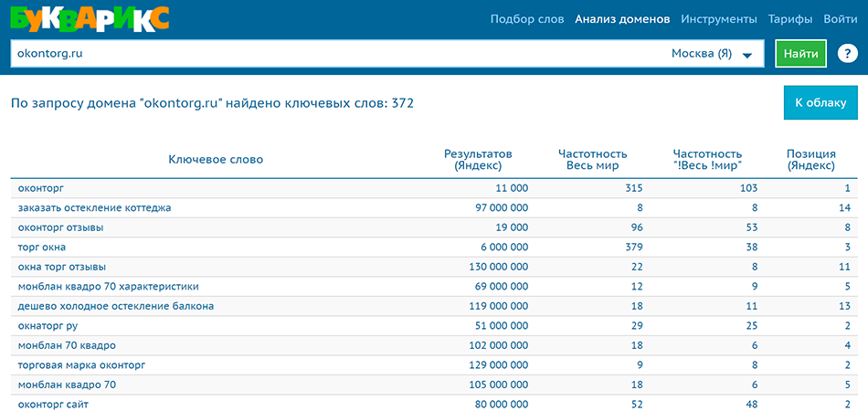Image resolution: width=868 pixels, height=411 pixels.
Task: Click results value 130 000 000
Action: click(x=499, y=268)
